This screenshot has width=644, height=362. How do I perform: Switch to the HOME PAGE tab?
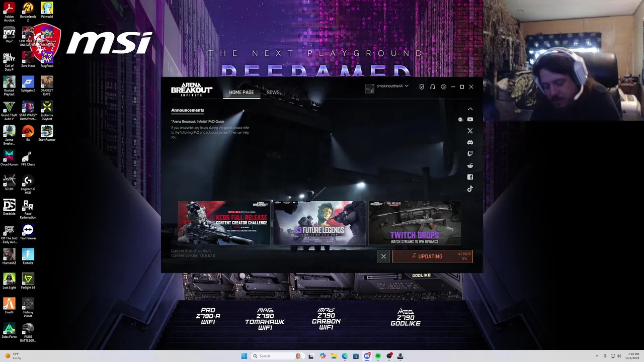[x=242, y=93]
